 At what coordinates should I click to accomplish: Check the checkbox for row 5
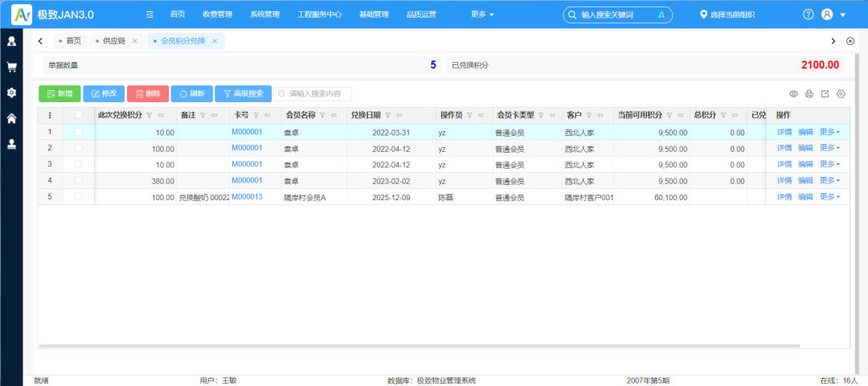pos(79,196)
